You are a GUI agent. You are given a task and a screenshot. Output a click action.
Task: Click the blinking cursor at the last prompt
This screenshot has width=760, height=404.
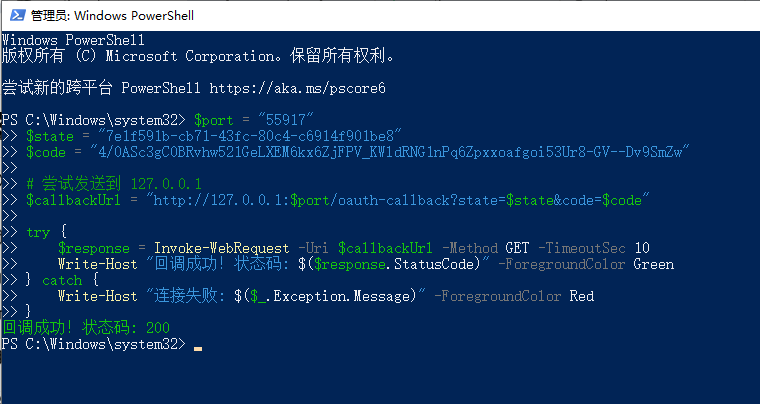[198, 345]
